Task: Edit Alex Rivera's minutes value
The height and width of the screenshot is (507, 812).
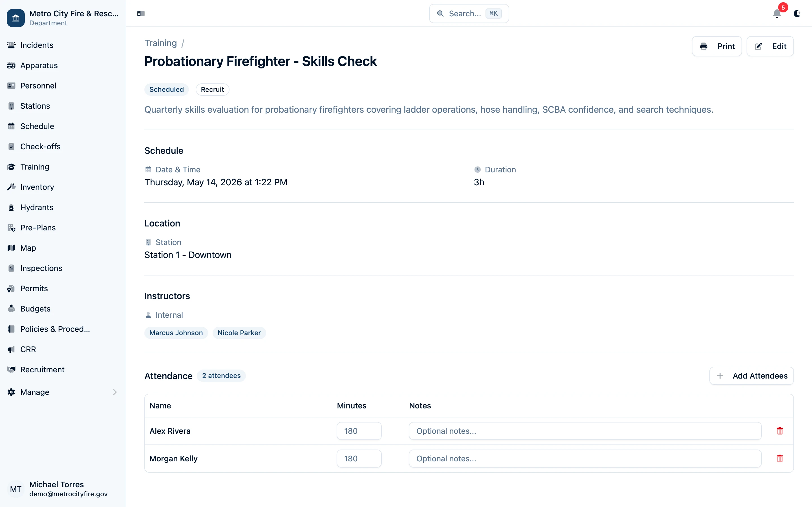Action: 359,431
